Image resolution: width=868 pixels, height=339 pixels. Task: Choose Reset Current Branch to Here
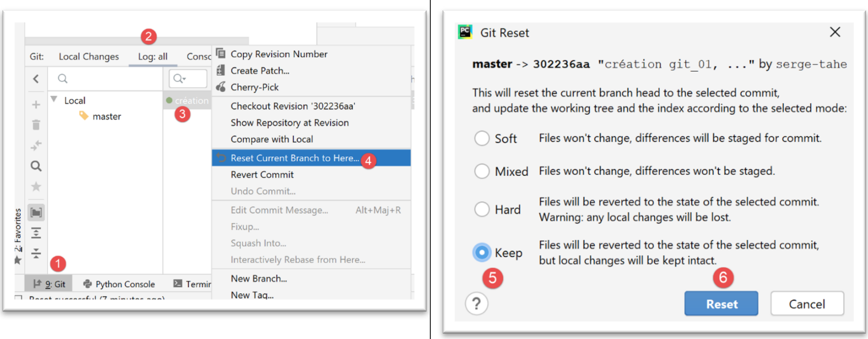pyautogui.click(x=294, y=158)
